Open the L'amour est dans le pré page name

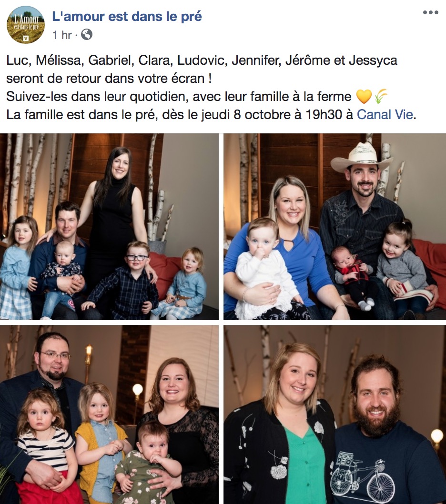click(x=127, y=16)
